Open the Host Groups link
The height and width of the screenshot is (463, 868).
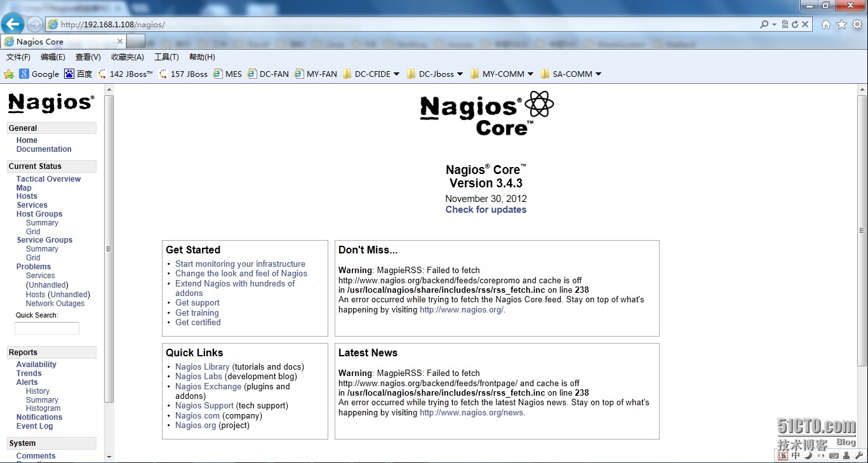39,214
